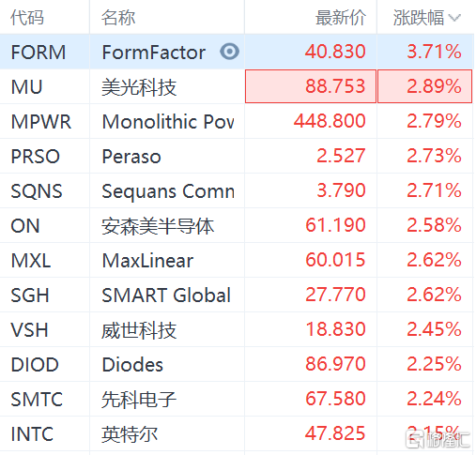The image size is (476, 455).
Task: Click SMTC ticker code
Action: pyautogui.click(x=37, y=400)
